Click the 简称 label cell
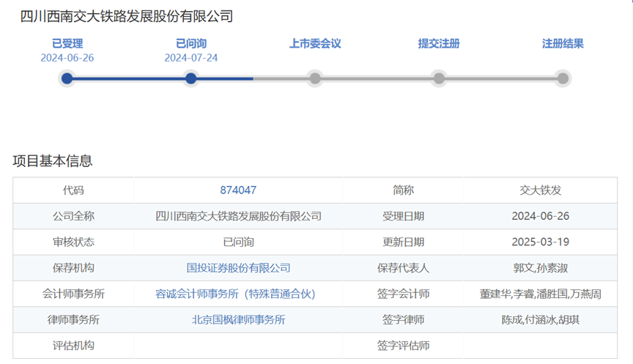Screen dimensions: 633x364 pyautogui.click(x=403, y=190)
